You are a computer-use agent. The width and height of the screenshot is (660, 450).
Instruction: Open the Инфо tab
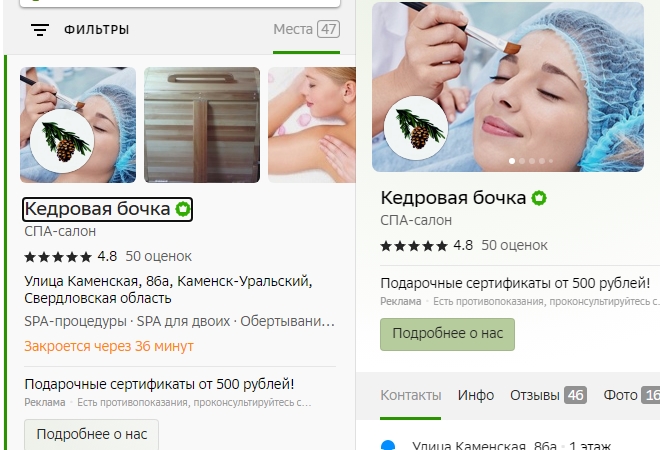pos(476,395)
